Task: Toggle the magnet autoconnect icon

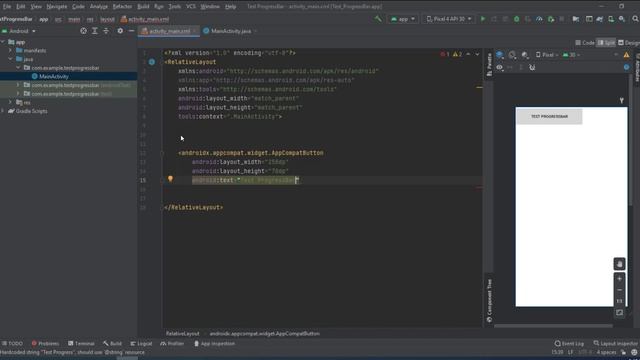Action: pyautogui.click(x=532, y=67)
